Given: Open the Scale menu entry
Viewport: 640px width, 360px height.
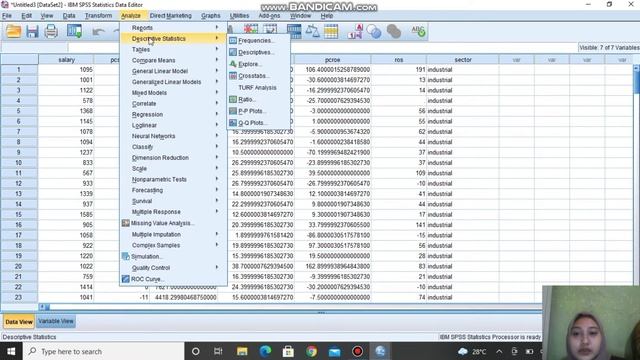Looking at the screenshot, I should click(173, 169).
